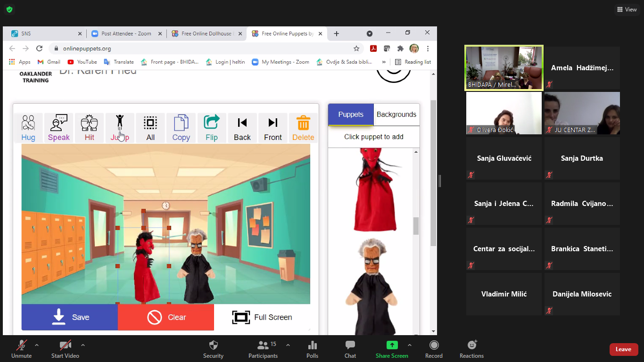Click the Hug puppet action icon
644x362 pixels.
click(28, 128)
